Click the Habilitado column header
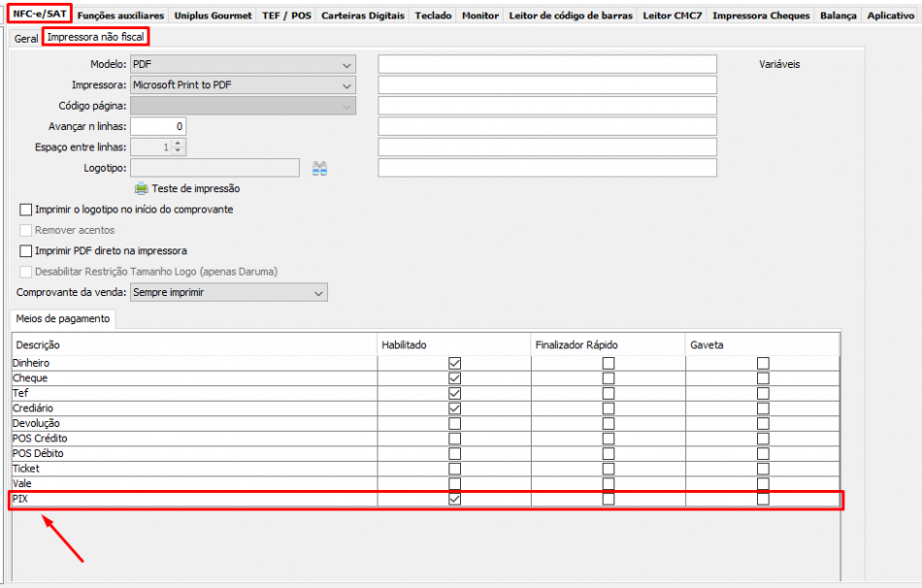This screenshot has height=588, width=922. [454, 345]
